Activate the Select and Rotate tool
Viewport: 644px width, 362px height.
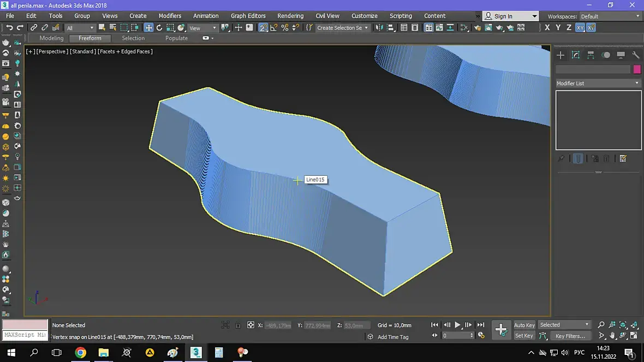[x=159, y=27]
